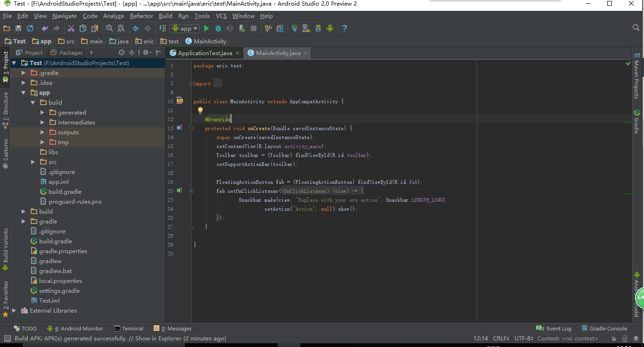Open the Navigate menu
644x347 pixels.
coord(64,16)
